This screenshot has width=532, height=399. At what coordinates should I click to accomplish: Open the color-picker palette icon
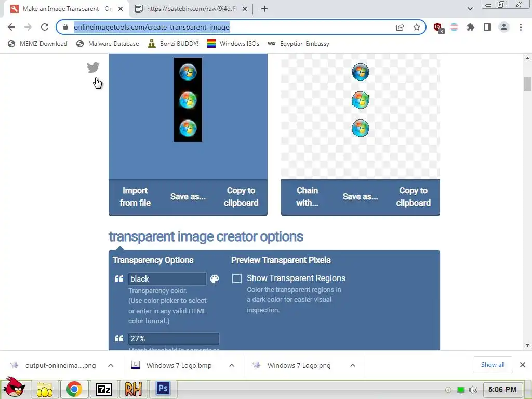[x=215, y=279]
